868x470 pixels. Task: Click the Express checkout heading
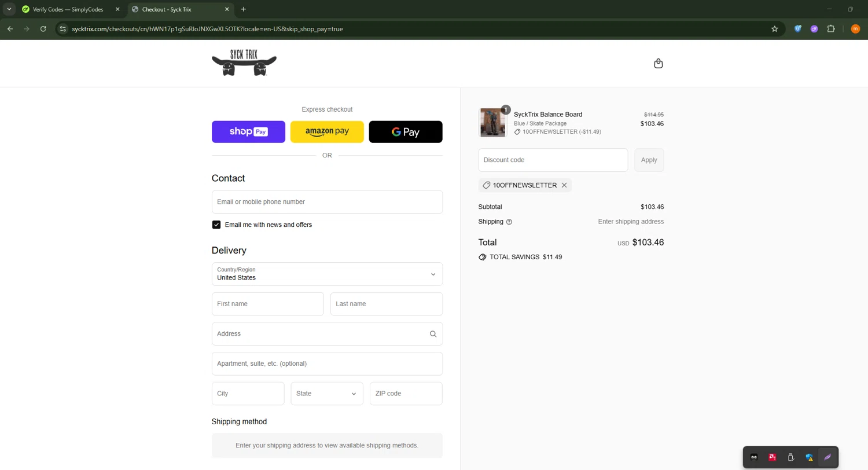327,109
